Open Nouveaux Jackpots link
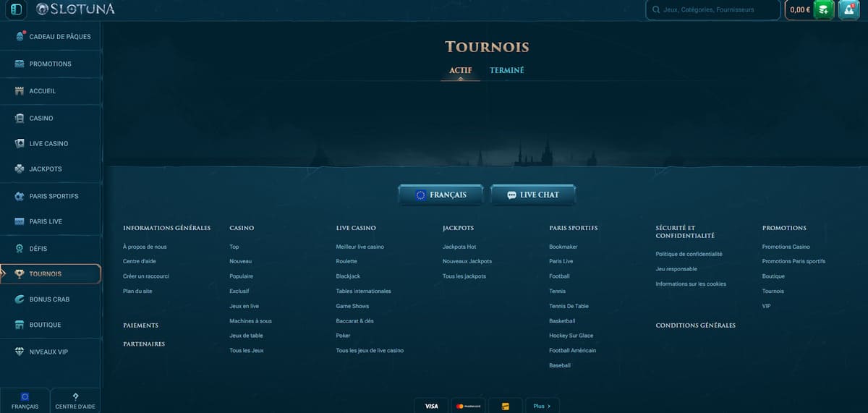Viewport: 868px width, 413px height. point(467,261)
